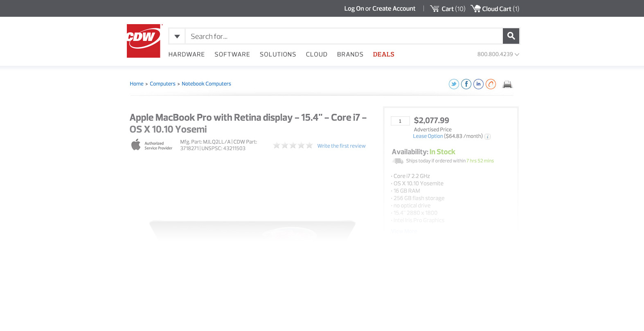This screenshot has height=331, width=644.
Task: Share the product on LinkedIn
Action: [x=478, y=84]
